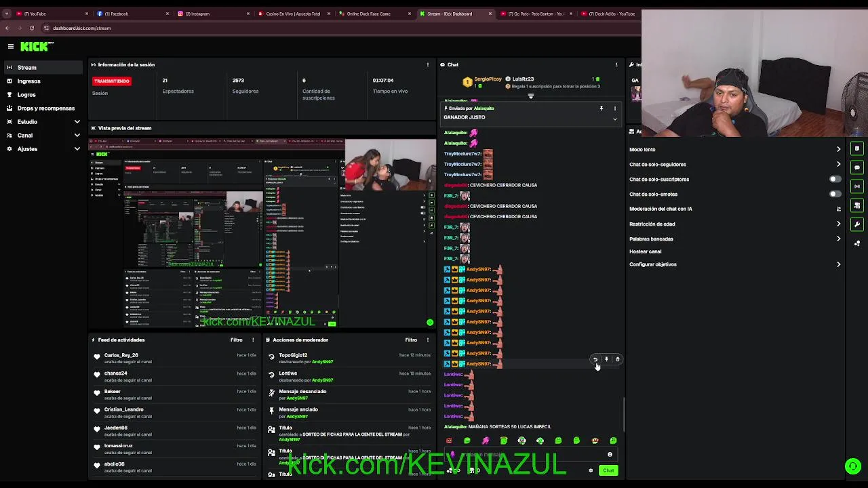Click Filtro in Acciones de moderador

click(411, 340)
